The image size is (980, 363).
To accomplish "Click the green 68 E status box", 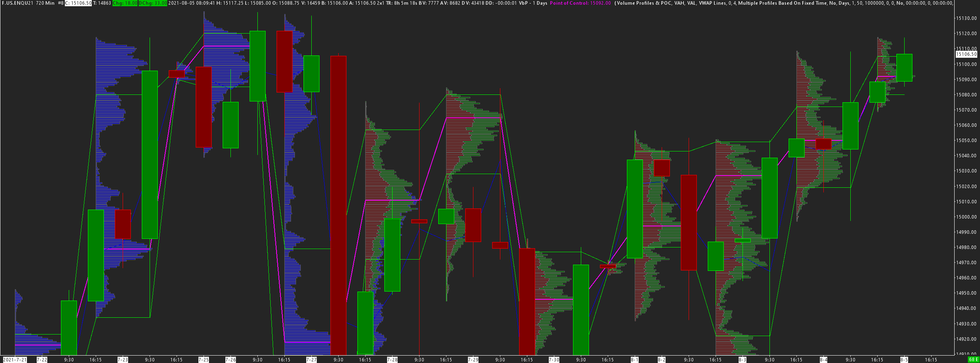I will 973,359.
